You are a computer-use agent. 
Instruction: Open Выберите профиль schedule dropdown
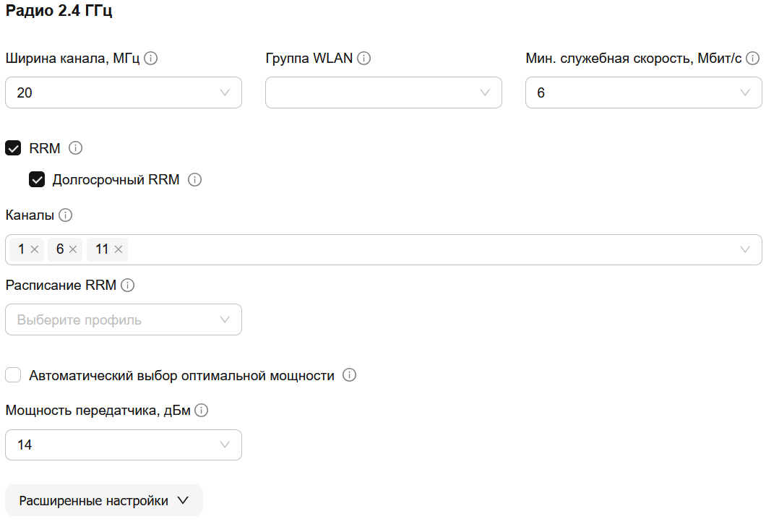(x=123, y=319)
